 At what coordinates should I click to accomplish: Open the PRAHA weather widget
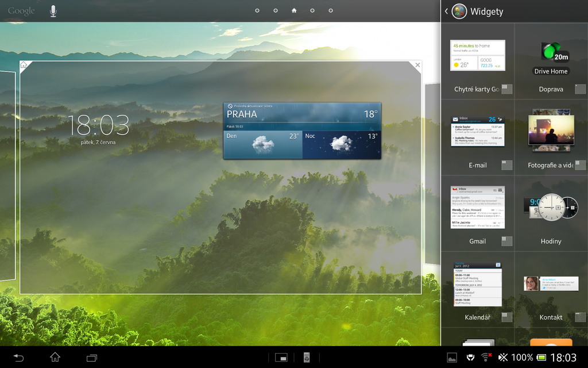click(x=301, y=131)
